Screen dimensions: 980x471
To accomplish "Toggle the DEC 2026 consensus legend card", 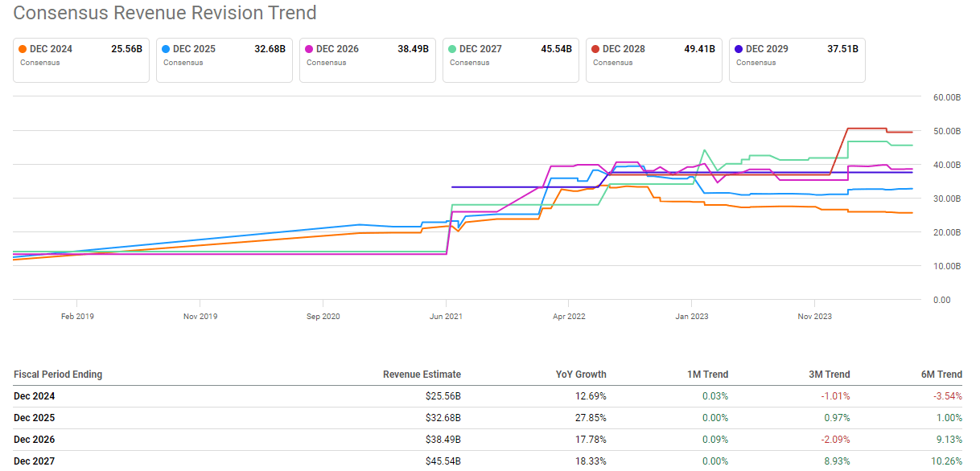I will 367,59.
